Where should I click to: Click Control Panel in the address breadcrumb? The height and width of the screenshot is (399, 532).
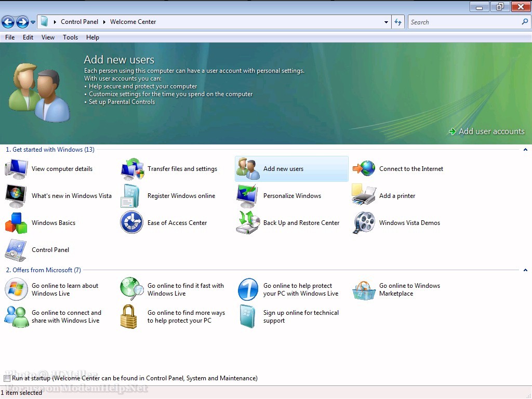tap(79, 22)
